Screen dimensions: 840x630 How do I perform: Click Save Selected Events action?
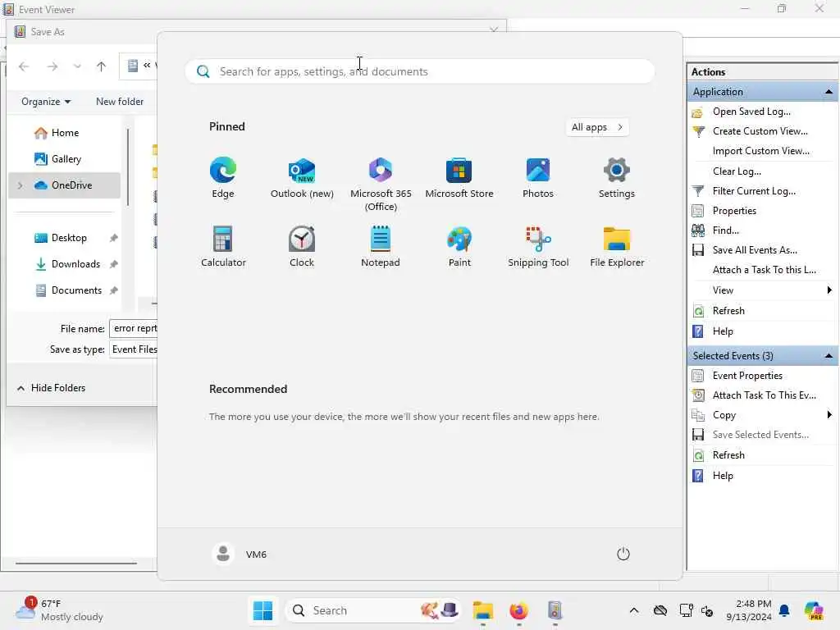click(x=760, y=435)
